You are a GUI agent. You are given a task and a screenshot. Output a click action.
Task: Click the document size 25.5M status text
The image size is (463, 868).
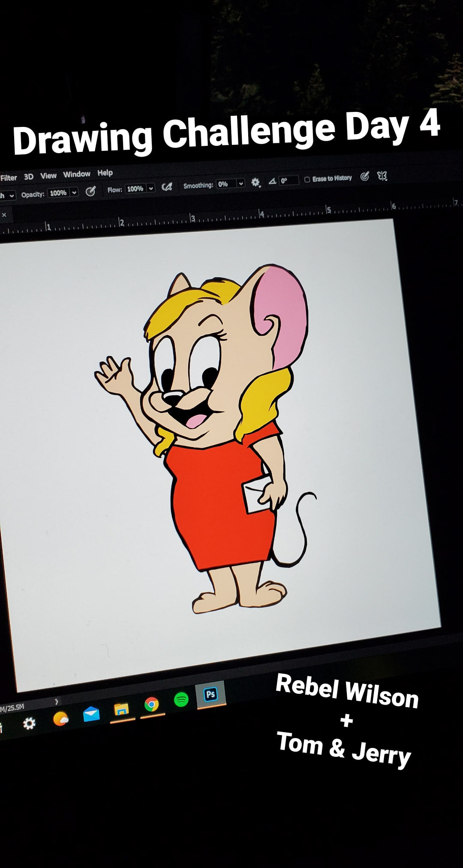pyautogui.click(x=12, y=708)
